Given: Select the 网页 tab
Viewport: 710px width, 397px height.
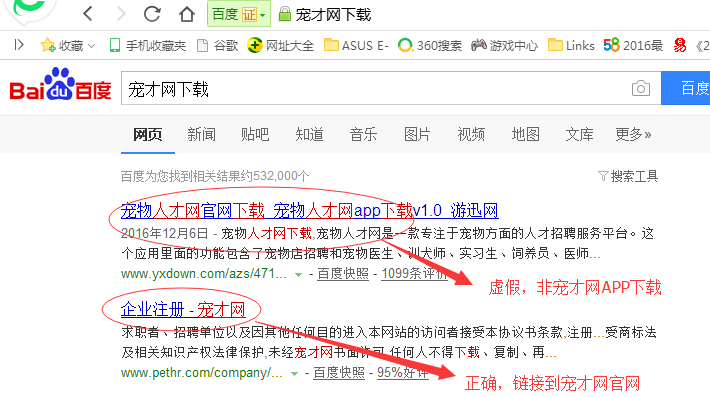Looking at the screenshot, I should point(148,134).
